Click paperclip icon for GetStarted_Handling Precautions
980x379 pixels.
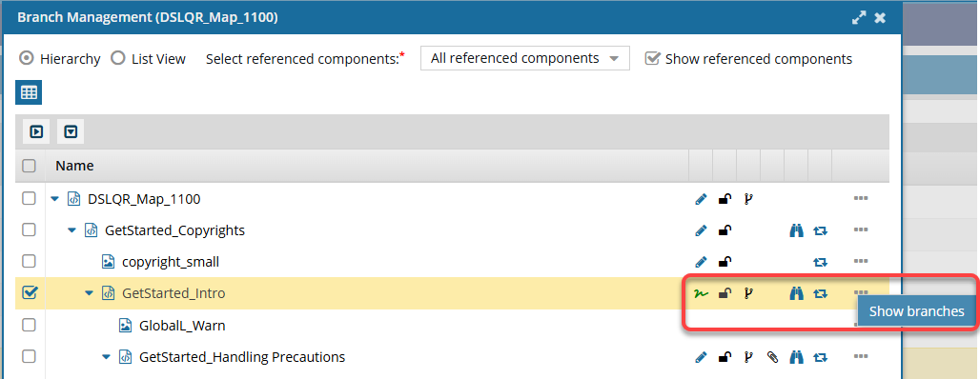[772, 357]
